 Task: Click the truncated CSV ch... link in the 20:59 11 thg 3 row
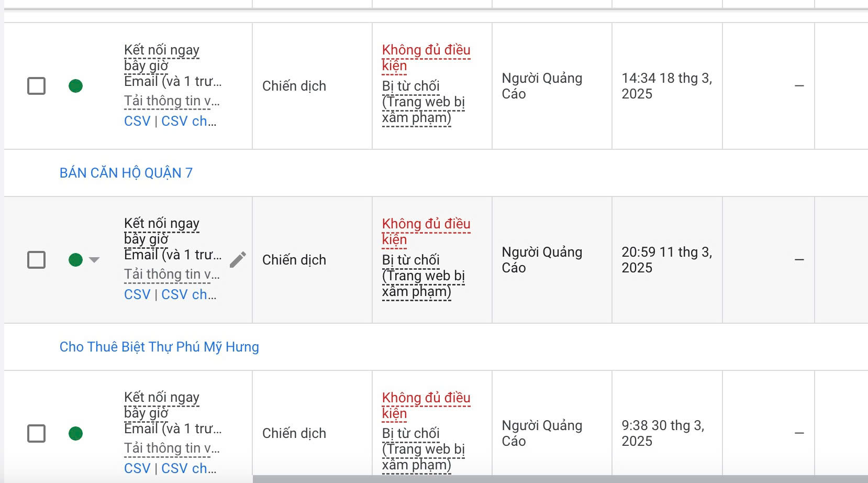pyautogui.click(x=189, y=294)
